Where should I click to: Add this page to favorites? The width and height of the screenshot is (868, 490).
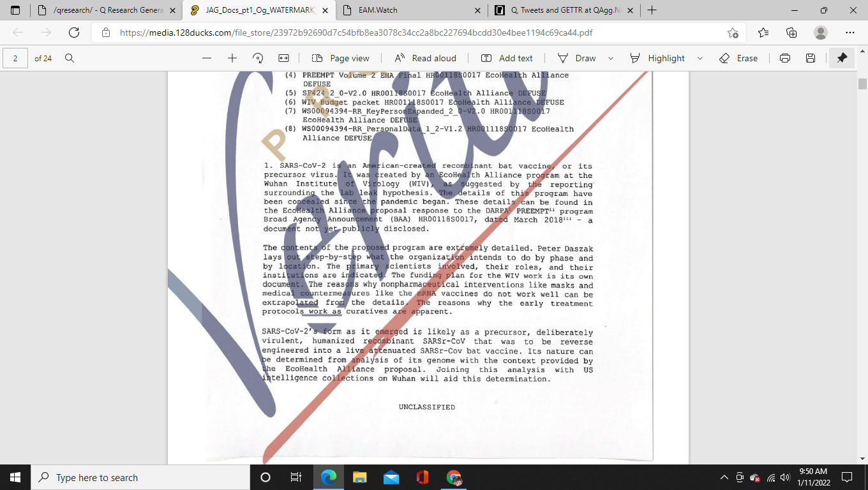click(733, 33)
